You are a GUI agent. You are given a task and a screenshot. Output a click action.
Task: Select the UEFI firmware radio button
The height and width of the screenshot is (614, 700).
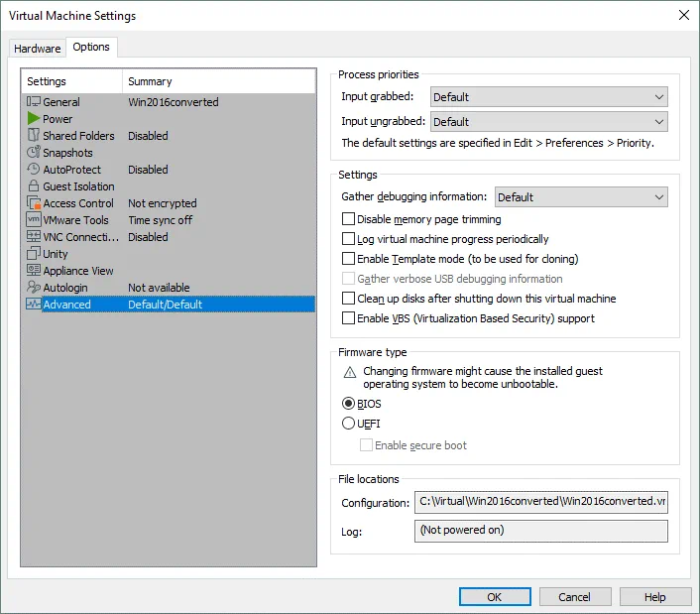[x=348, y=424]
